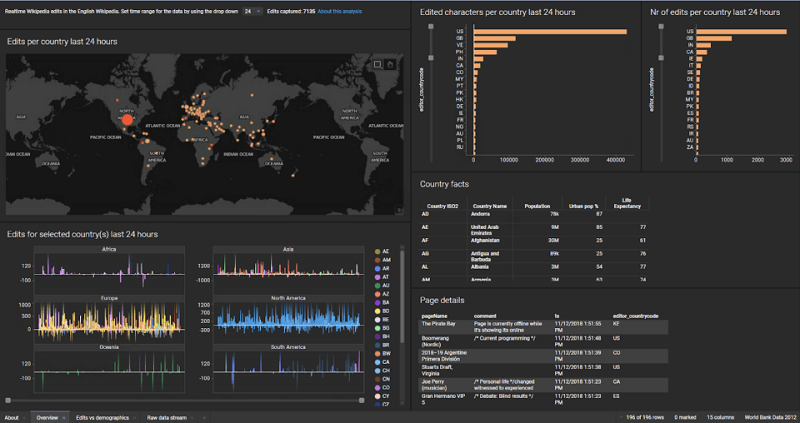This screenshot has height=423, width=800.
Task: Close the Raw data stream tab
Action: tap(192, 418)
